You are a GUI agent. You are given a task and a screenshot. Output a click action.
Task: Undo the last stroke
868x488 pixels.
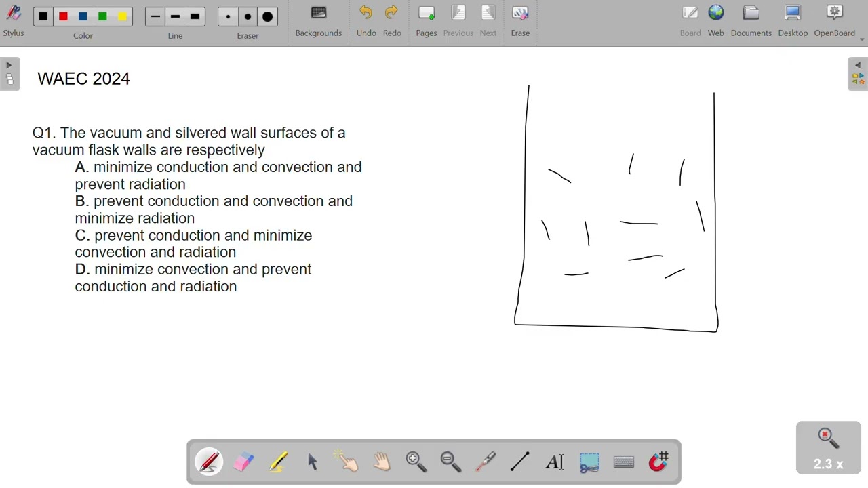366,21
